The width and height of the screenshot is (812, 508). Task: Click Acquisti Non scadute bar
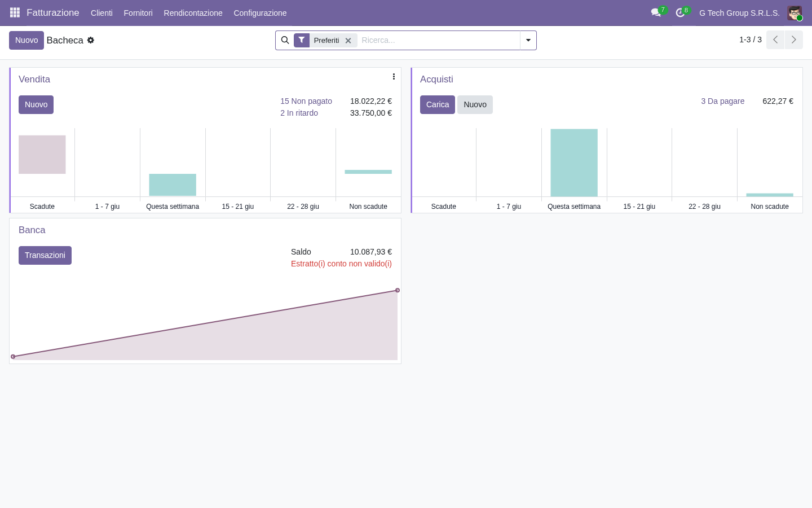[x=770, y=195]
